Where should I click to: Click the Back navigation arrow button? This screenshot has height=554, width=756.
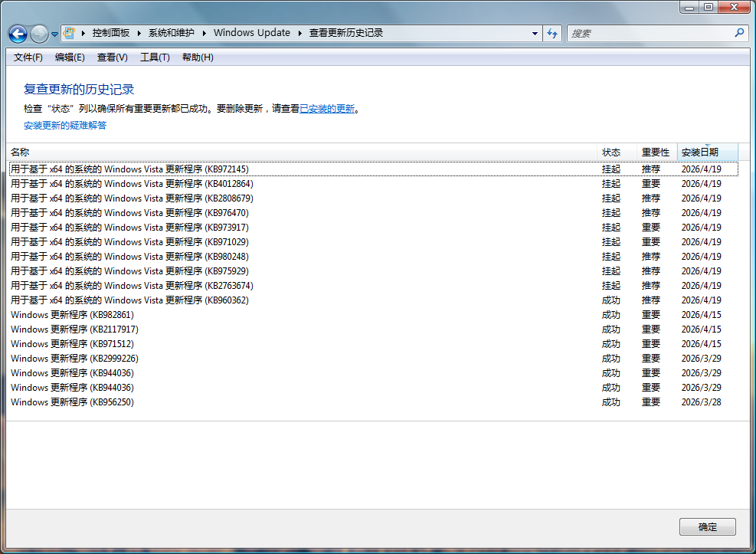pyautogui.click(x=18, y=34)
